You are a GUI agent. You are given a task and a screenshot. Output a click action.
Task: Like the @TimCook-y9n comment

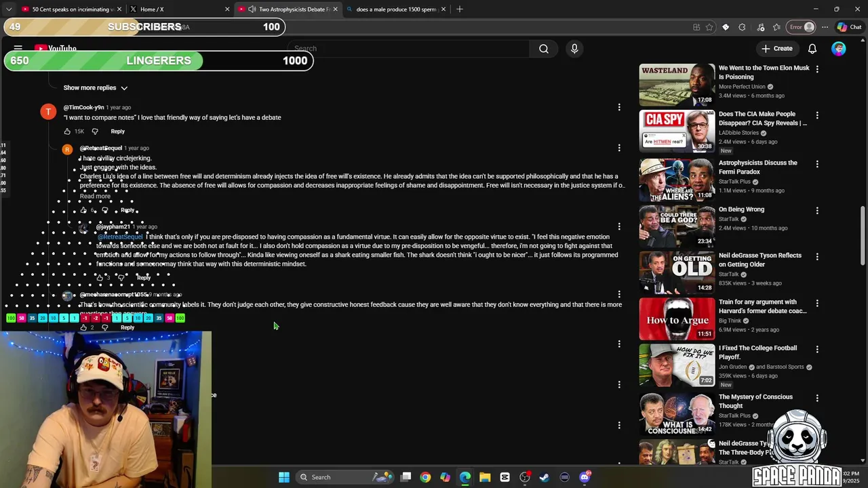[67, 131]
